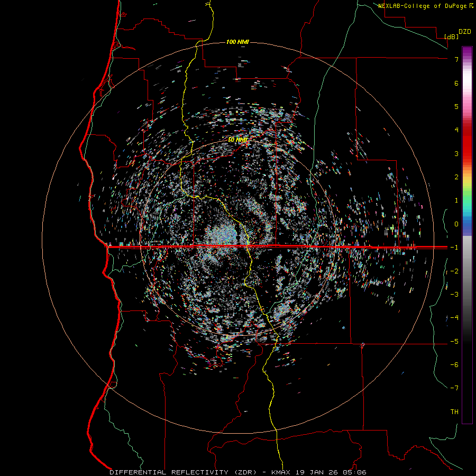This screenshot has width=476, height=476.
Task: Click the 3 value on color scale
Action: (x=456, y=153)
